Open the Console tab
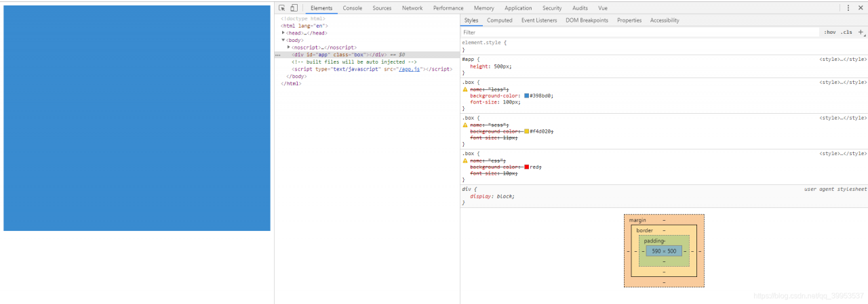The height and width of the screenshot is (304, 868). (x=353, y=8)
